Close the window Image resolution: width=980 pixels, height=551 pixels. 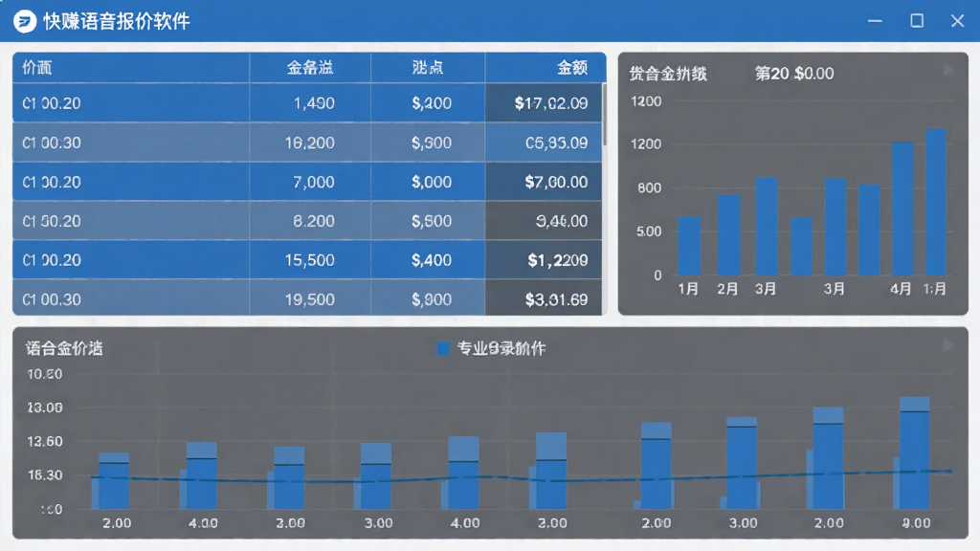[957, 21]
